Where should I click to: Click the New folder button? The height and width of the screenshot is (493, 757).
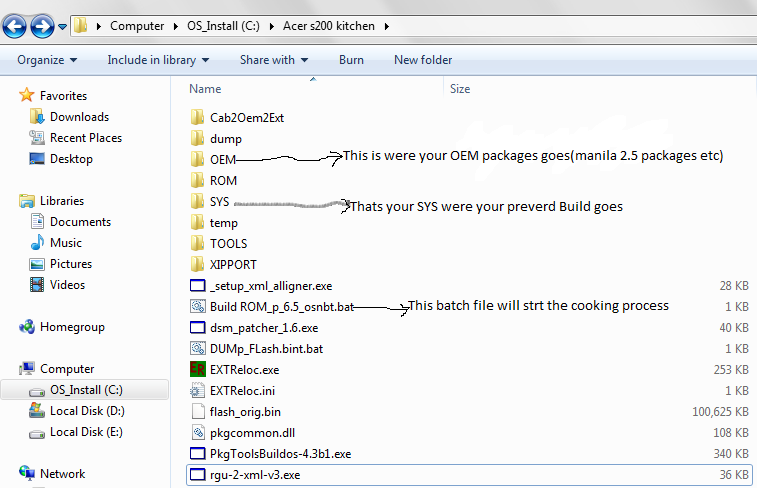tap(423, 60)
